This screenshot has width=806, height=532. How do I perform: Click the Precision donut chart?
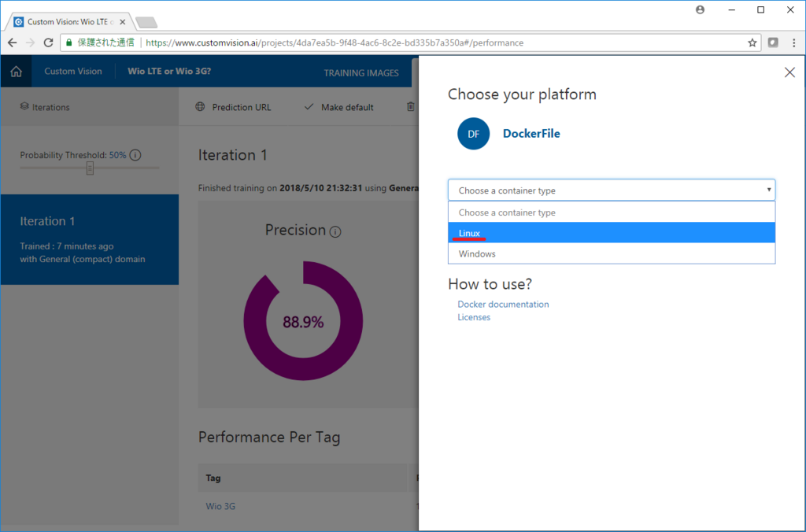point(303,321)
